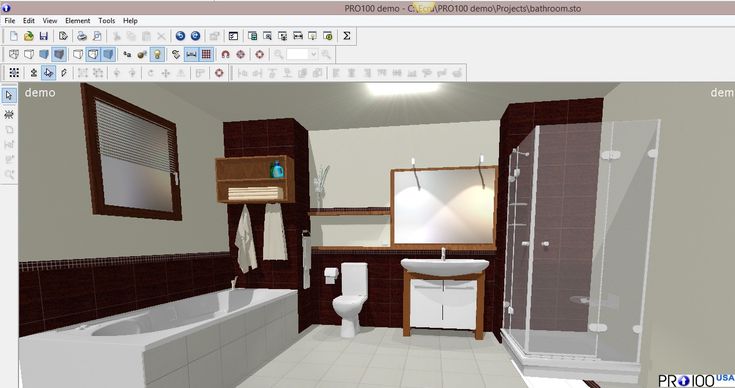Select the pencil edit tool

64,73
